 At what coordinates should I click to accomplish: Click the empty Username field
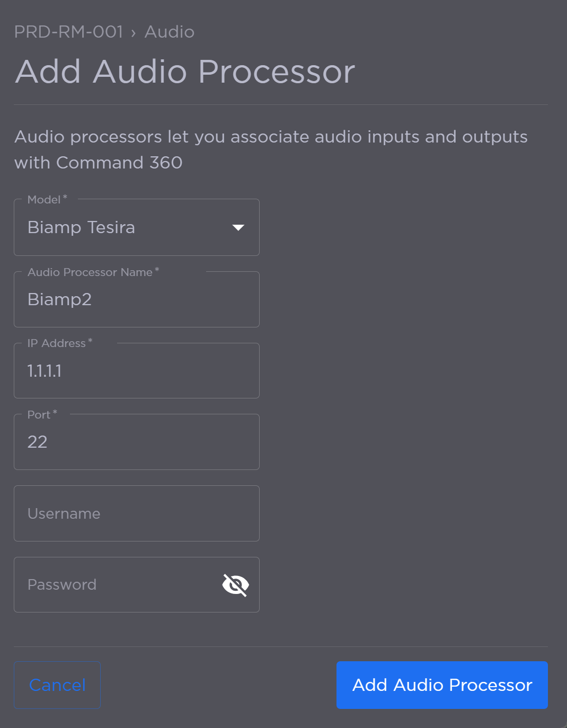tap(136, 513)
